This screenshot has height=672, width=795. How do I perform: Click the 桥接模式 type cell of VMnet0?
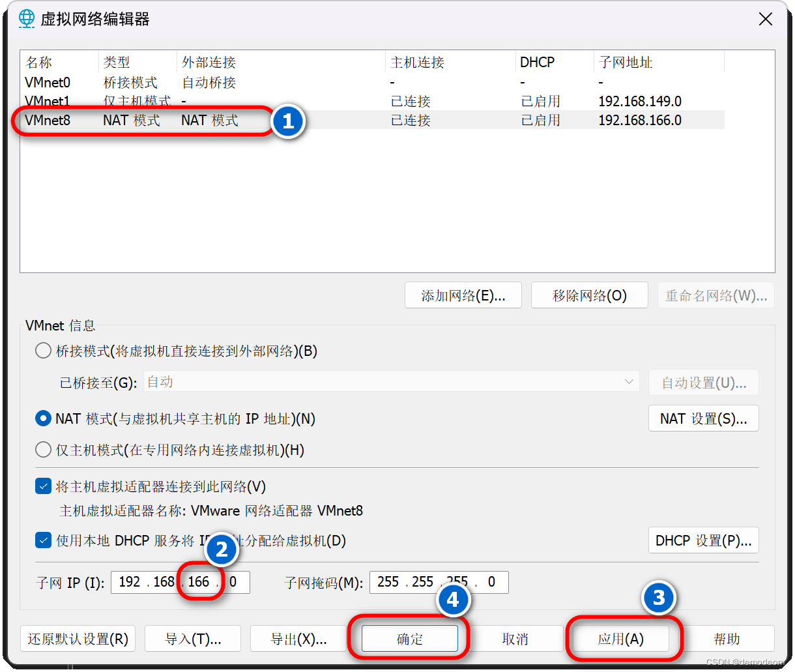click(130, 83)
